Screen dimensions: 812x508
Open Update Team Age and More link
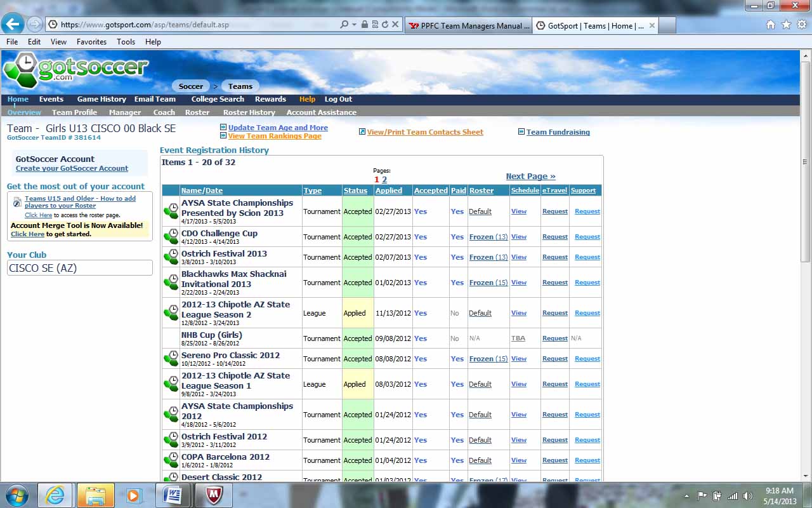point(278,128)
